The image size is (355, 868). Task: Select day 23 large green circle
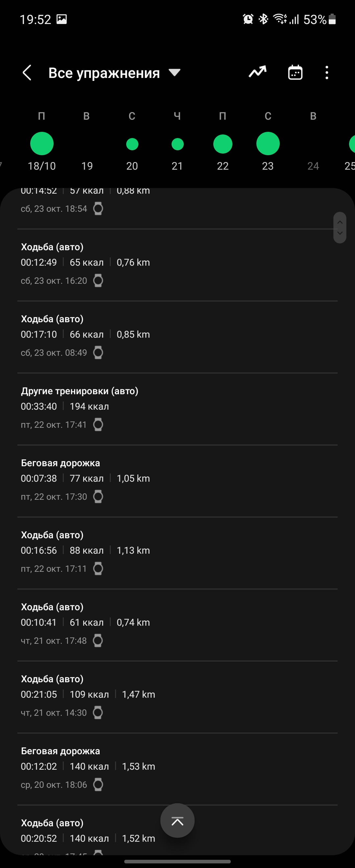pyautogui.click(x=268, y=144)
